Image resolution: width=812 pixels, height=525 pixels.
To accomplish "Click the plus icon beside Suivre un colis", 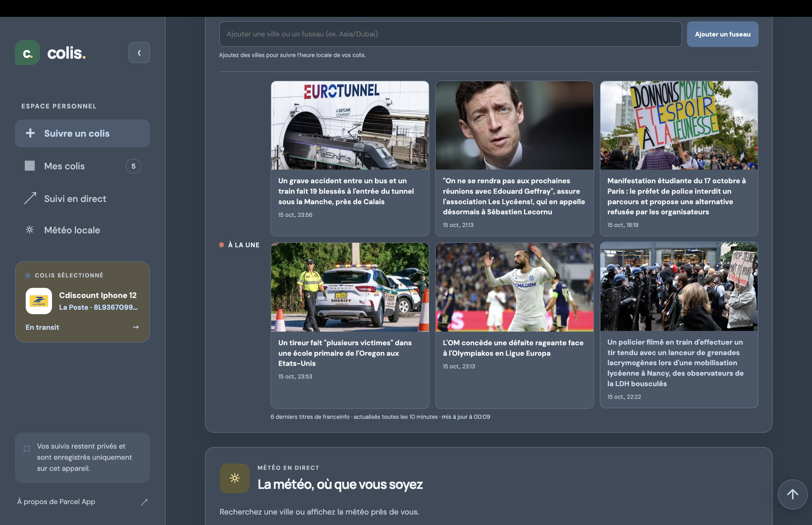I will [x=30, y=133].
